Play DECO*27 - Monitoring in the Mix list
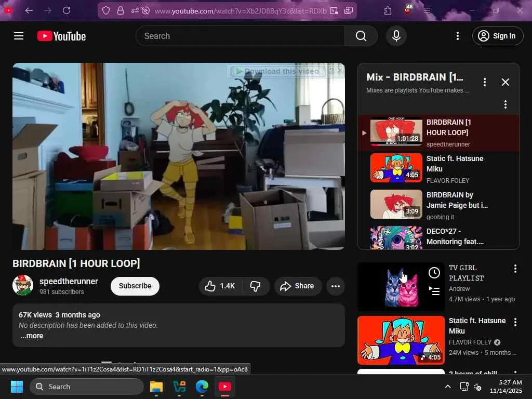This screenshot has height=399, width=532. click(438, 237)
